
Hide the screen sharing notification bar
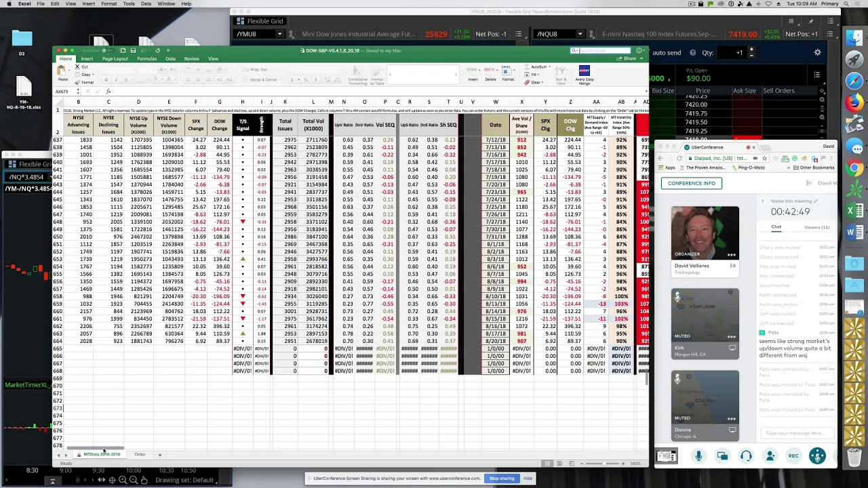(528, 479)
